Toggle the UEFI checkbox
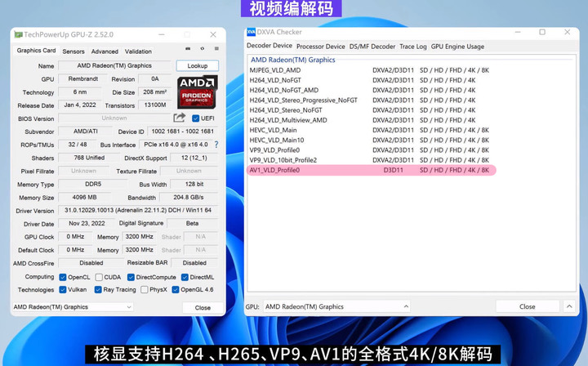Viewport: 588px width, 366px height. pyautogui.click(x=195, y=118)
